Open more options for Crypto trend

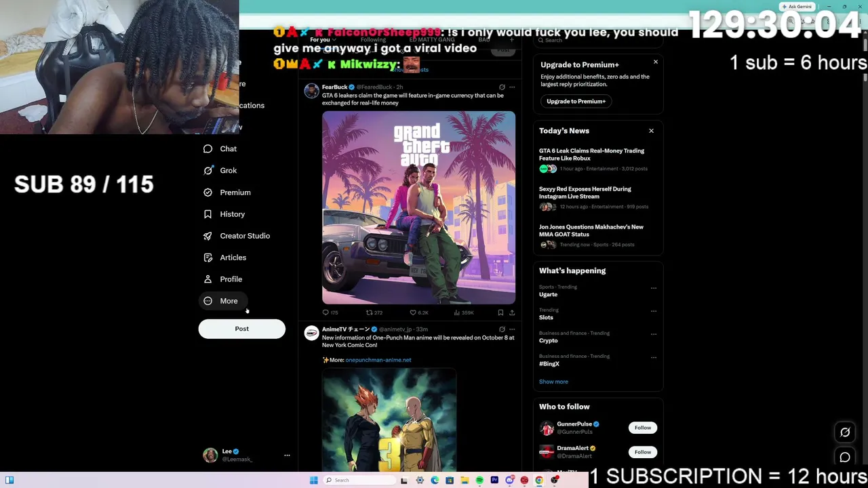654,334
